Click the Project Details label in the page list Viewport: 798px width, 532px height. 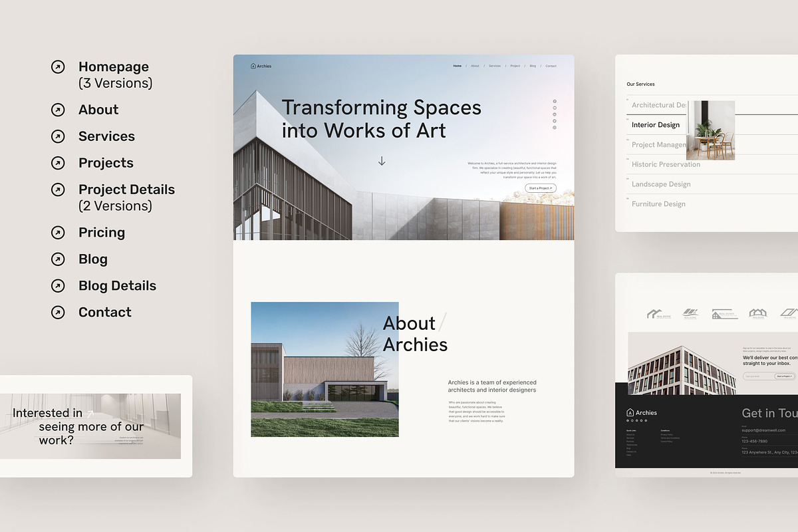(126, 190)
